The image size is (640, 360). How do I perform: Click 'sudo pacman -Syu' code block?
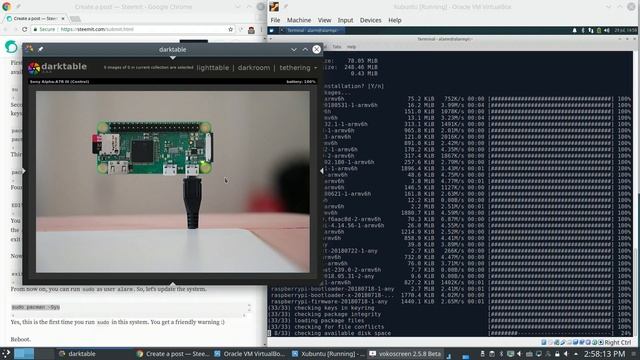[36, 307]
